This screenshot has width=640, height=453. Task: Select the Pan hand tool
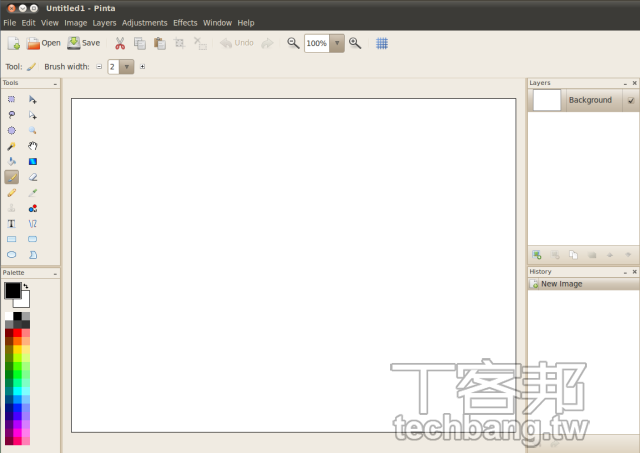(x=33, y=146)
